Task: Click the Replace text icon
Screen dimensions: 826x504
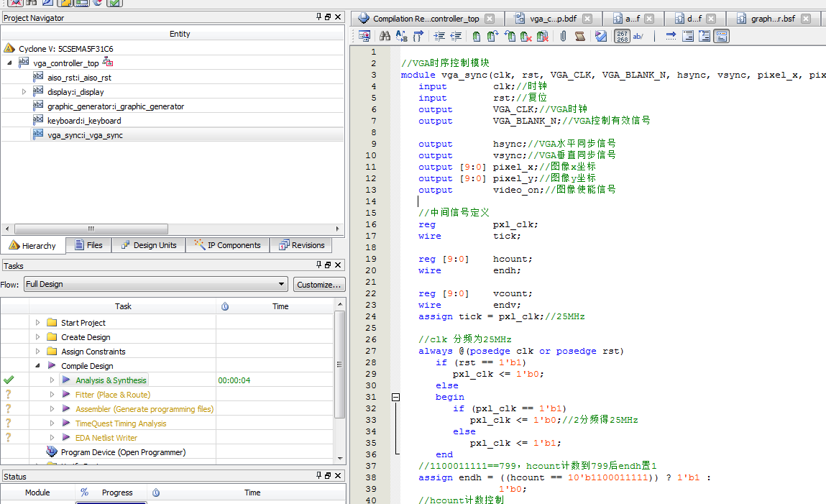Action: click(400, 36)
